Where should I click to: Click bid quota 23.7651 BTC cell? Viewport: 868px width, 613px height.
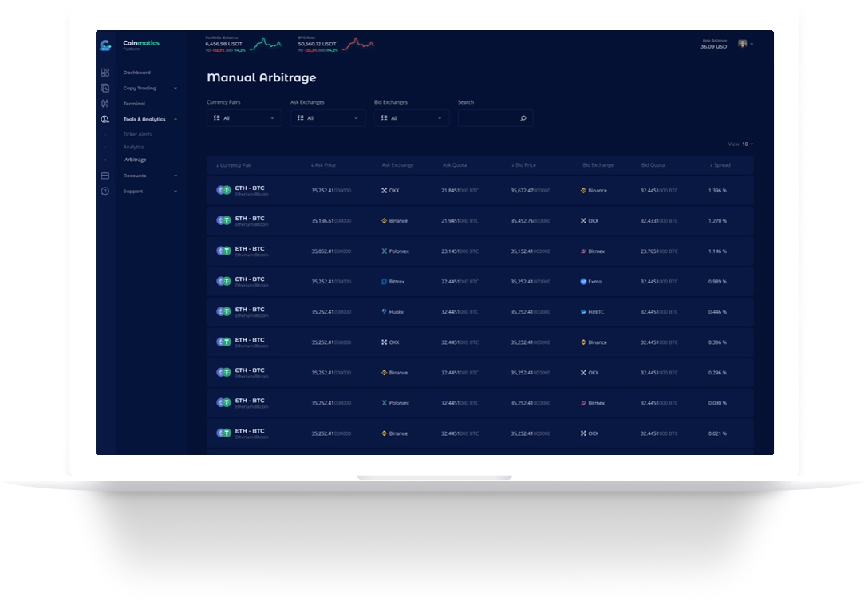659,251
